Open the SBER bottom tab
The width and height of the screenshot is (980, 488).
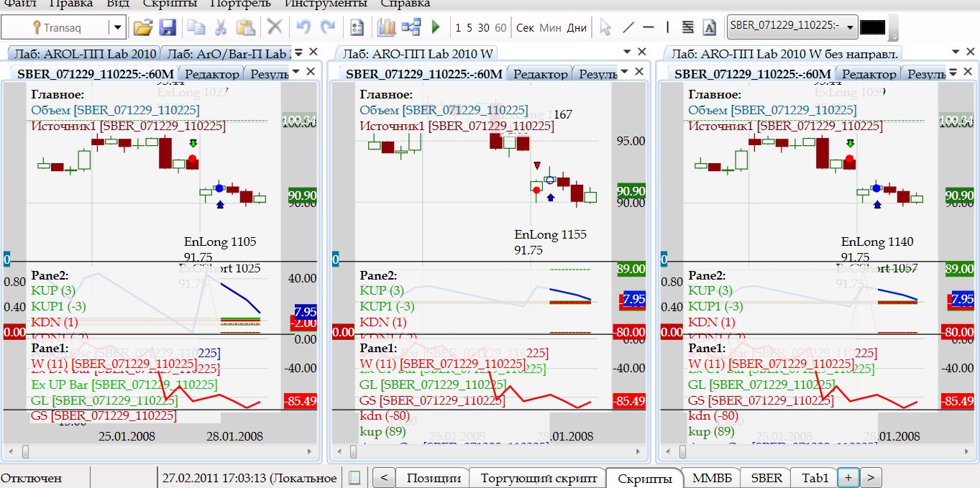click(x=766, y=478)
